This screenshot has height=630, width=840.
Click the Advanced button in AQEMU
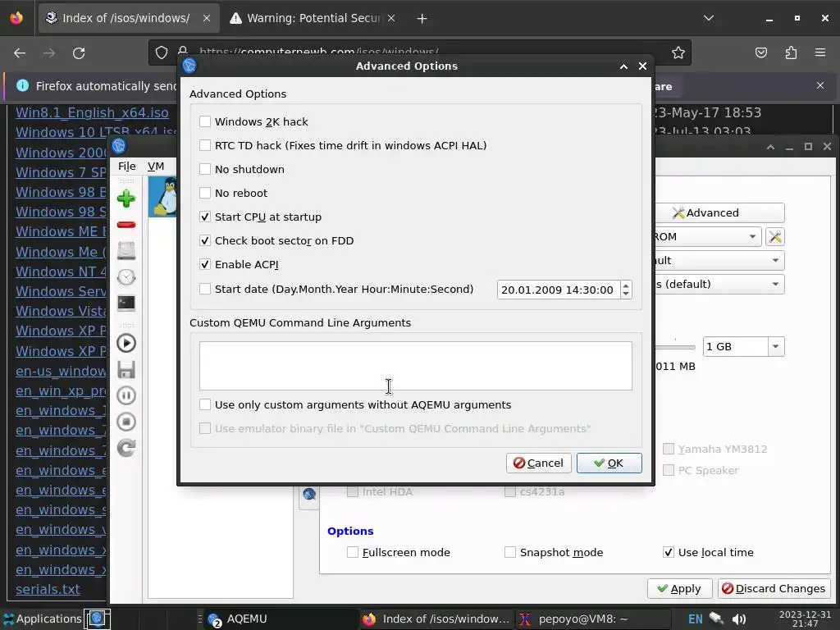point(719,212)
